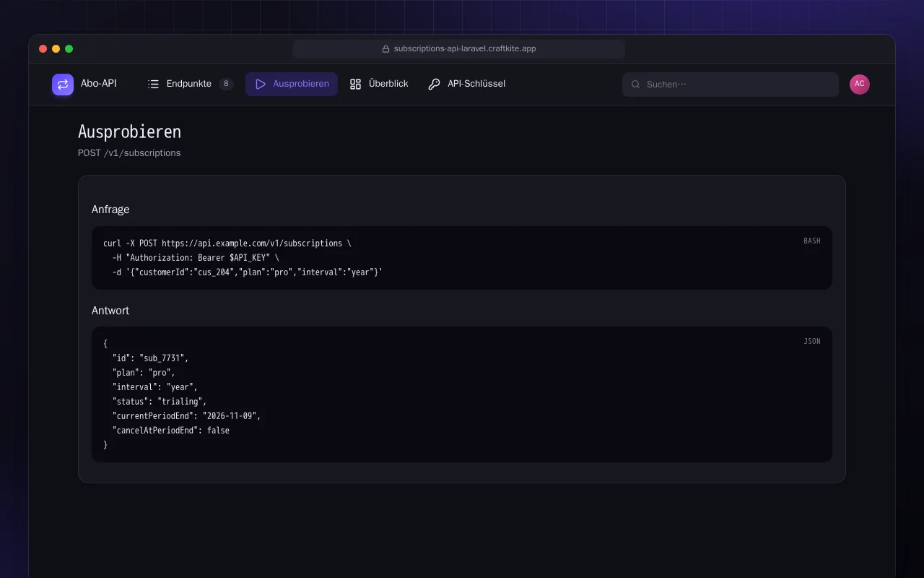Screen dimensions: 924x578
Task: Click the JSON label in response block
Action: pos(812,342)
